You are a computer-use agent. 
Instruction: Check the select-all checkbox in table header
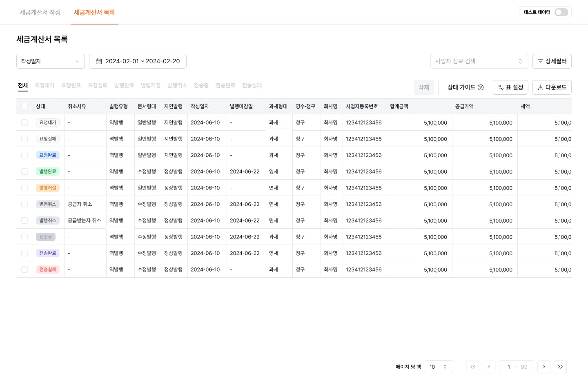click(24, 106)
